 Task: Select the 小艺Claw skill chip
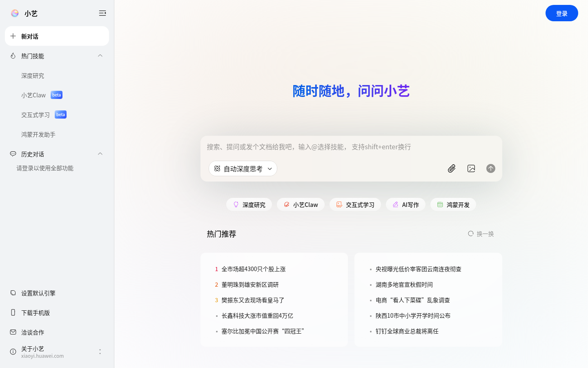pos(301,204)
